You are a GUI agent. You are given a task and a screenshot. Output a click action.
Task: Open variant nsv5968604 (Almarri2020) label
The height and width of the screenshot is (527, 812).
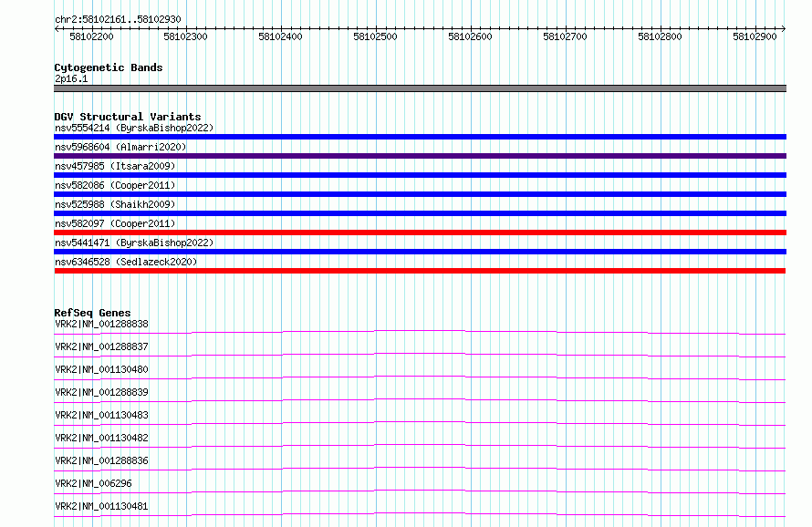click(x=120, y=147)
